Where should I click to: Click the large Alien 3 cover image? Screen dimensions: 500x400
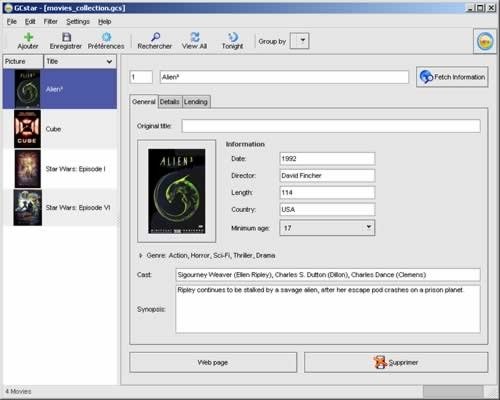pos(177,191)
